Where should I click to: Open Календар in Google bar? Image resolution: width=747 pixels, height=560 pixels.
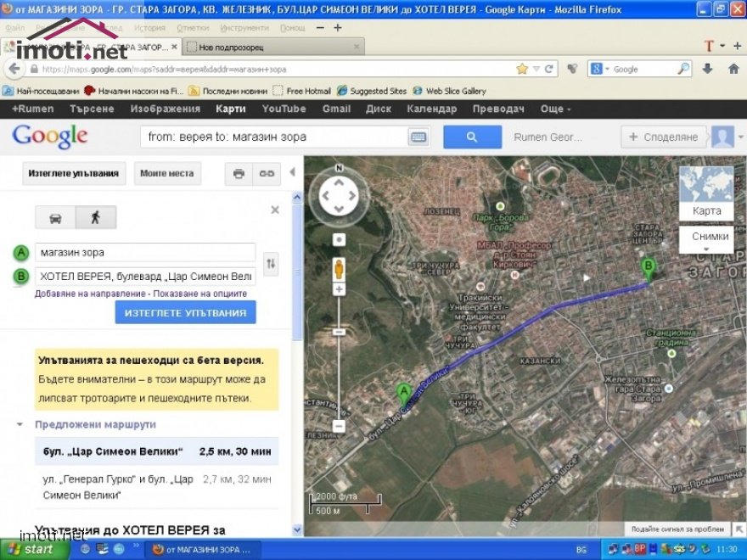(x=431, y=109)
